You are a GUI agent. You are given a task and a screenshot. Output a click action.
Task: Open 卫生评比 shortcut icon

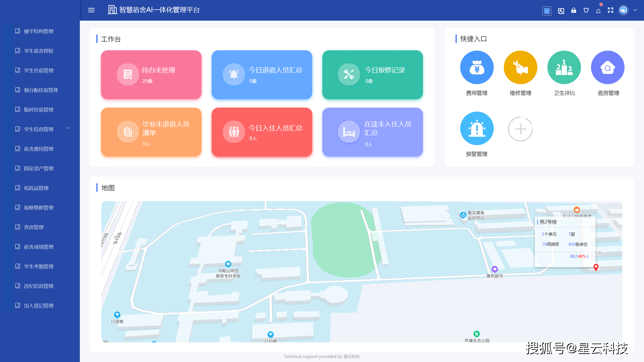click(564, 67)
